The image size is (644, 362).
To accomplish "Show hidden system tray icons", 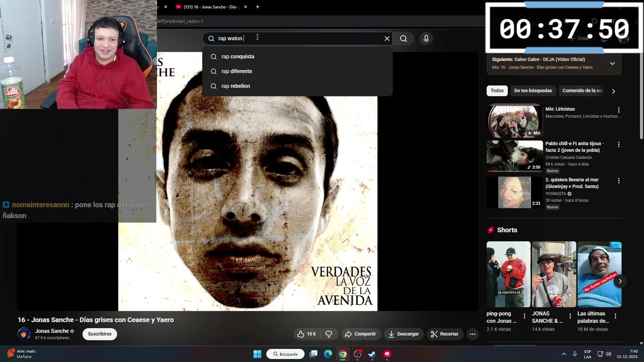I will (563, 354).
